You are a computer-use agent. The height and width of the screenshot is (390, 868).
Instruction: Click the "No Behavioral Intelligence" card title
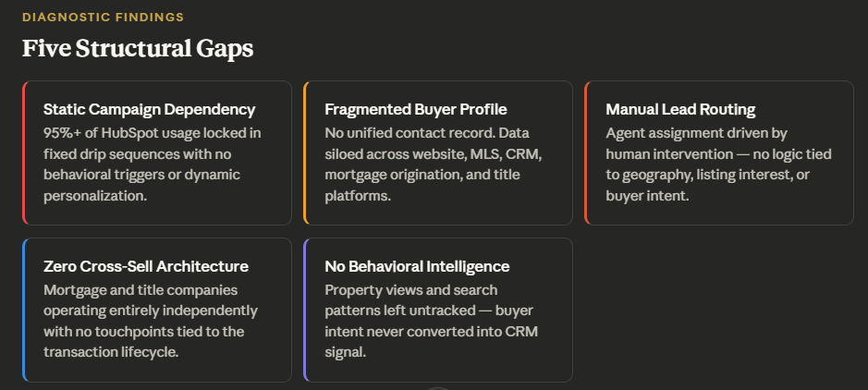point(417,266)
